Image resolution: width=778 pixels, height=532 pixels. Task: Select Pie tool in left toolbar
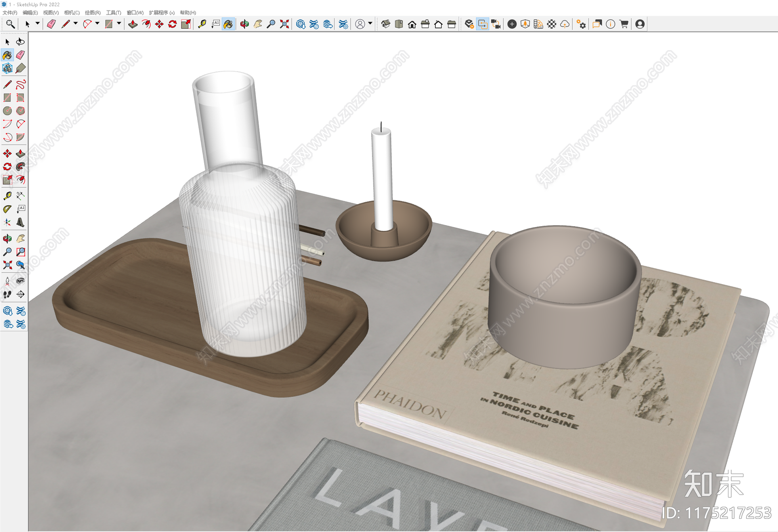(20, 137)
